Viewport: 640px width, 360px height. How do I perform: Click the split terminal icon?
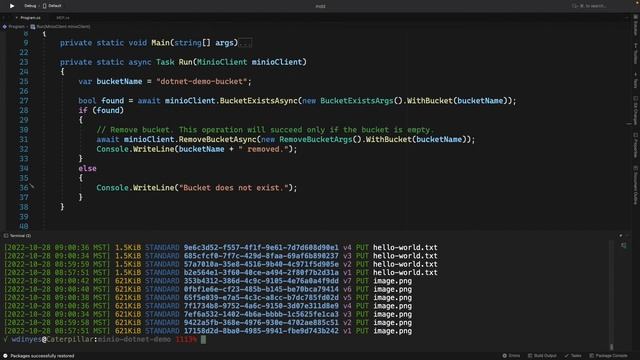pyautogui.click(x=624, y=245)
